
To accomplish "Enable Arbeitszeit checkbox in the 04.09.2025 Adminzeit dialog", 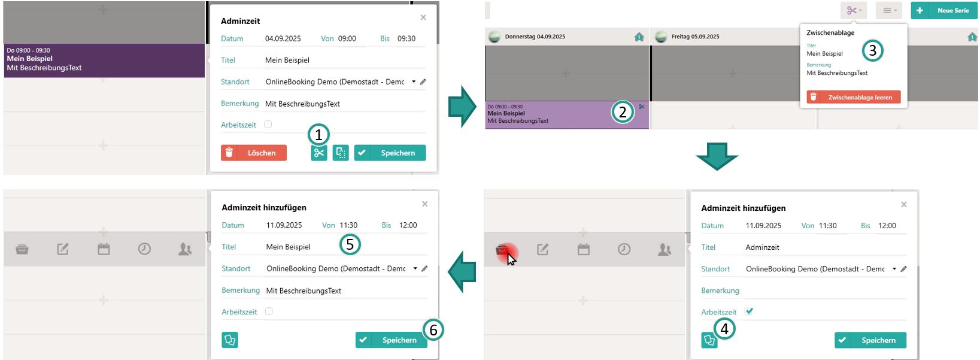I will (268, 125).
